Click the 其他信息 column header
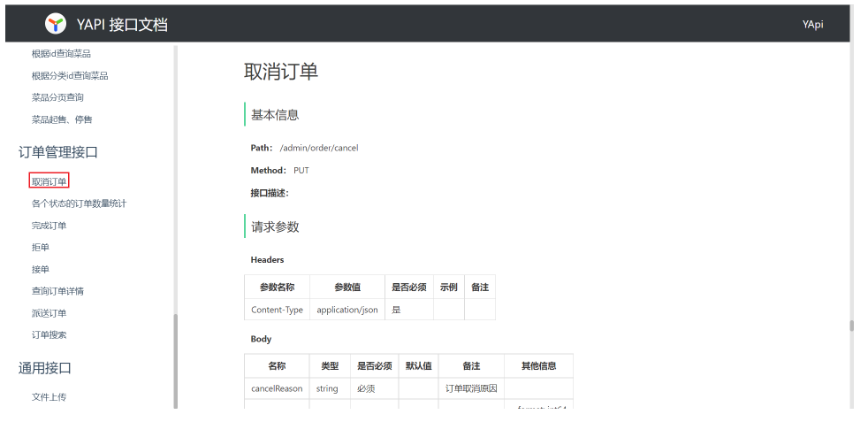 (538, 366)
